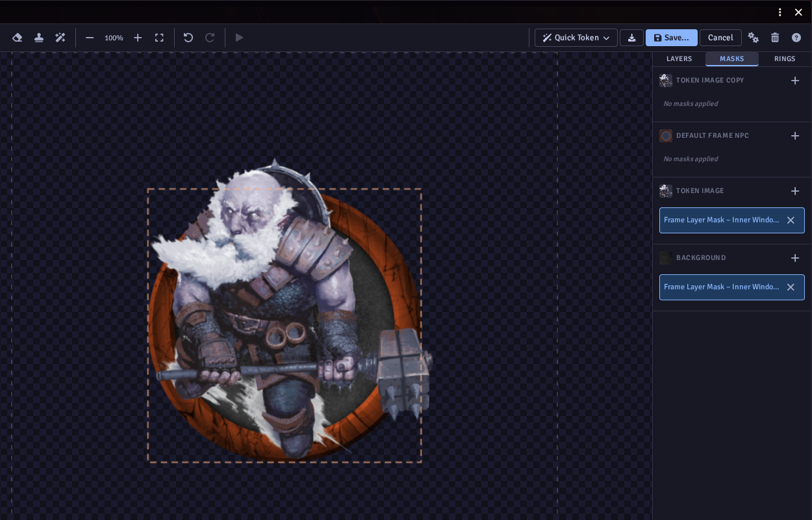Screen dimensions: 812x520
Task: Select the Masks tab
Action: point(732,59)
